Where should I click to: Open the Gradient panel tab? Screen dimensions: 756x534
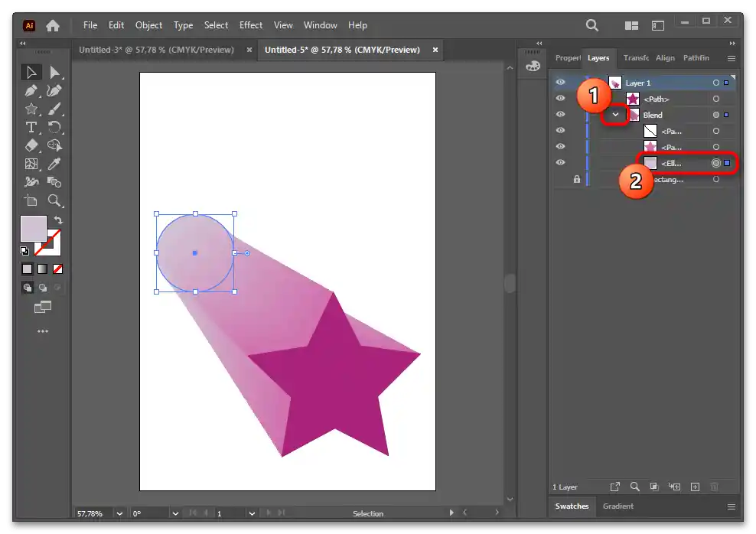coord(618,506)
